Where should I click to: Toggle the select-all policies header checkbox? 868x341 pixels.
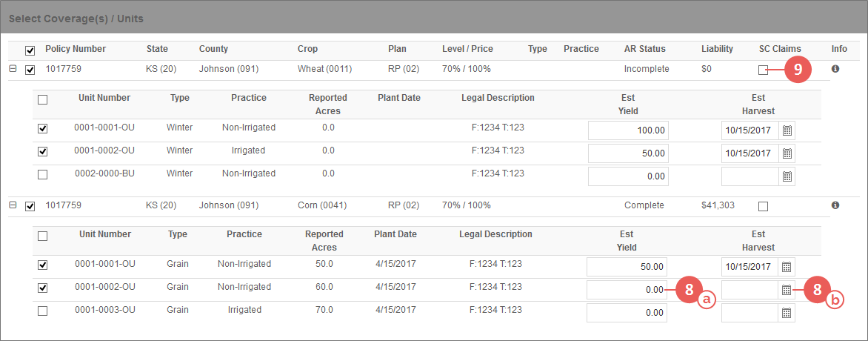[30, 51]
